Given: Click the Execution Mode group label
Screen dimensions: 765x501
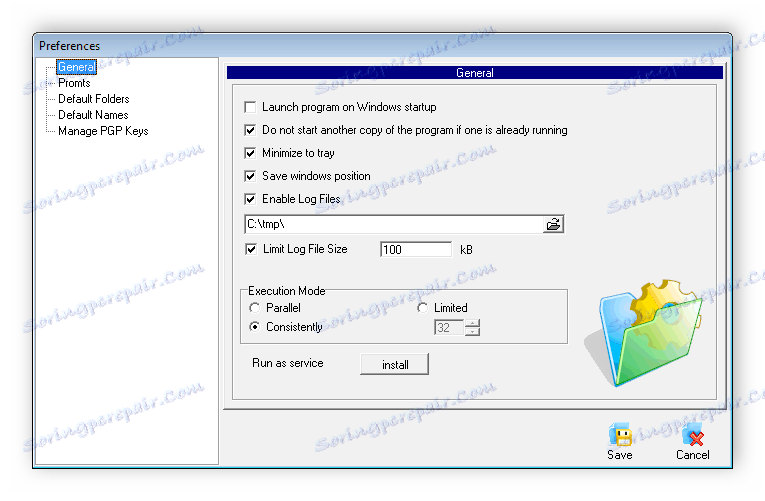Looking at the screenshot, I should tap(286, 291).
